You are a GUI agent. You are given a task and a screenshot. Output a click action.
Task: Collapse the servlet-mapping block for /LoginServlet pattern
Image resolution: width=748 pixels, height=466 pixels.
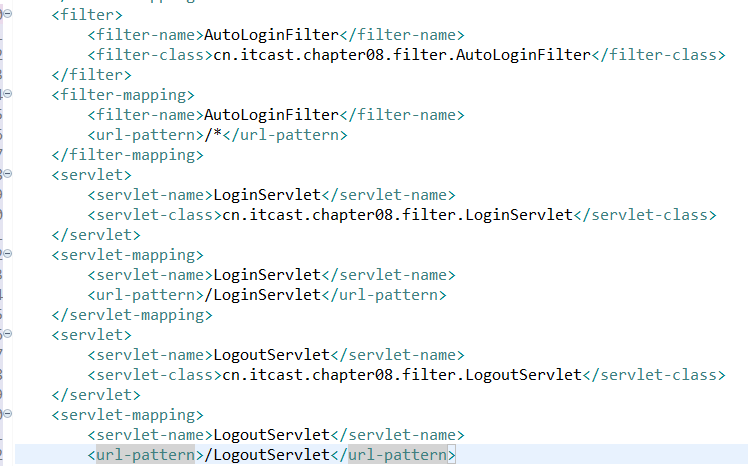point(8,254)
